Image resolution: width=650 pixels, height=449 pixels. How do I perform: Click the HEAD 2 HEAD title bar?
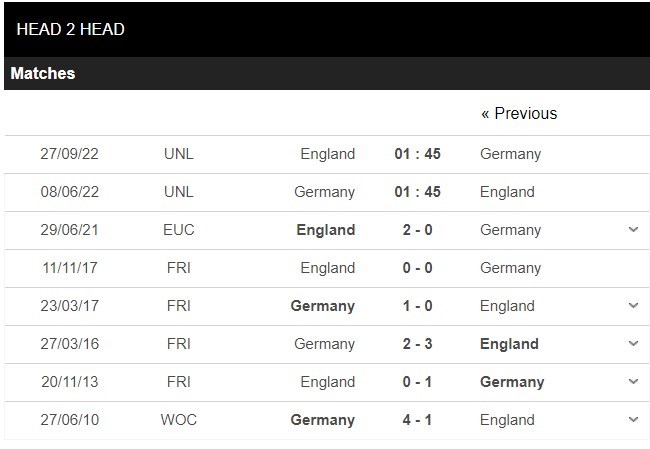(x=327, y=29)
